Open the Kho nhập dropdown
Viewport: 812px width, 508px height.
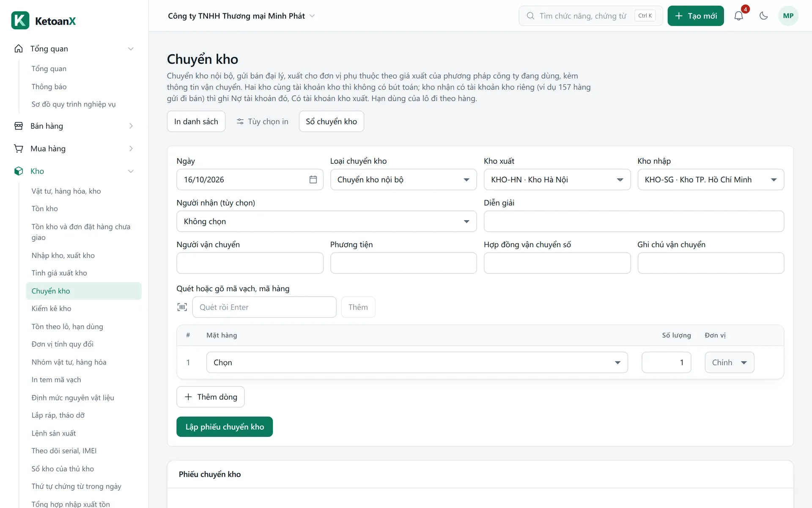click(710, 179)
